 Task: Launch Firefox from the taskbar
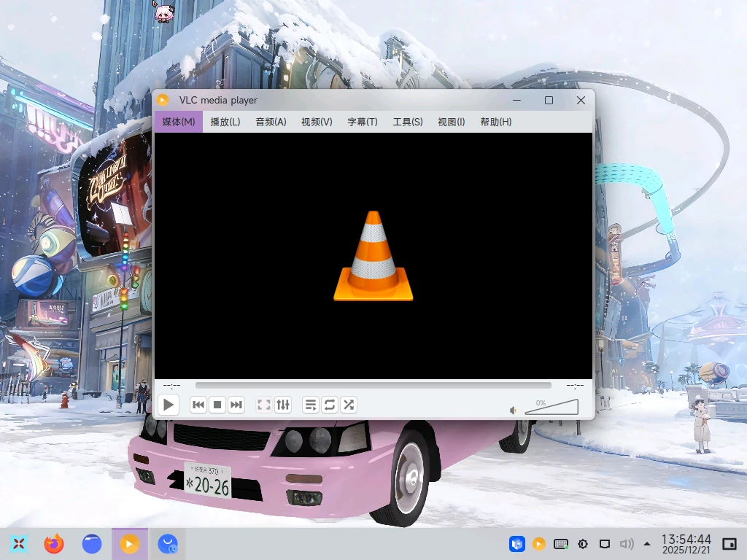[54, 544]
